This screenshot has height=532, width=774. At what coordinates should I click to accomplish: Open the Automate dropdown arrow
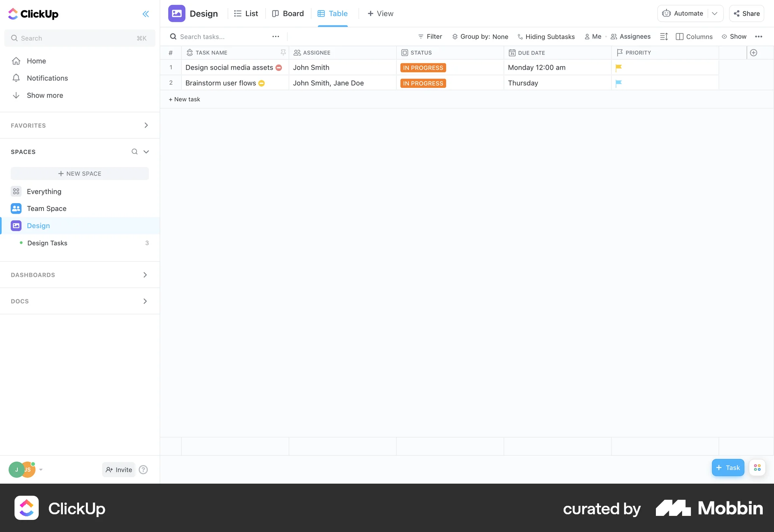715,14
